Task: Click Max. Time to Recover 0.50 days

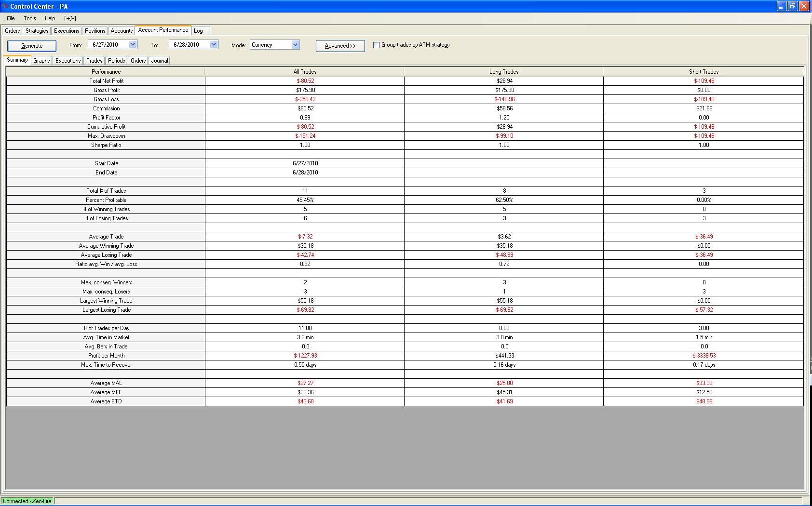Action: tap(305, 365)
